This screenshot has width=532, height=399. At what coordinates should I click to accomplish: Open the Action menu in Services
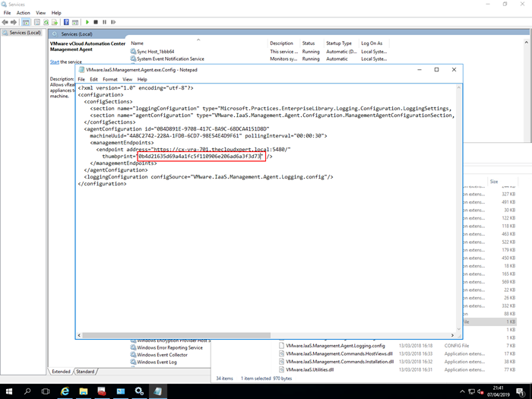[24, 13]
